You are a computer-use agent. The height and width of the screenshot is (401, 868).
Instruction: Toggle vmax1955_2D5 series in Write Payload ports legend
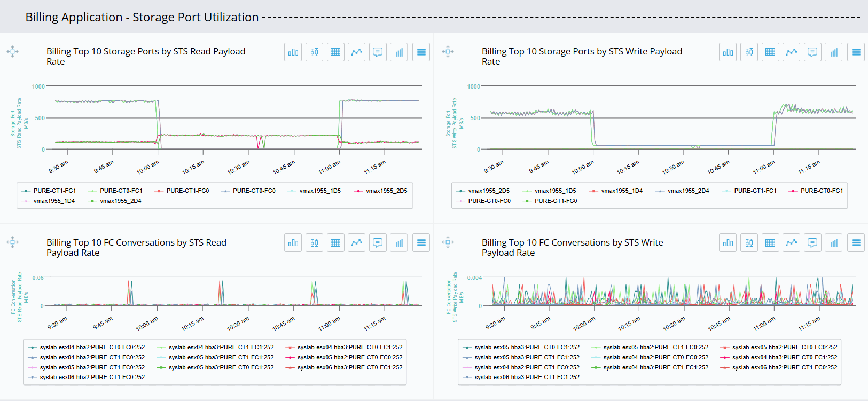[x=483, y=191]
